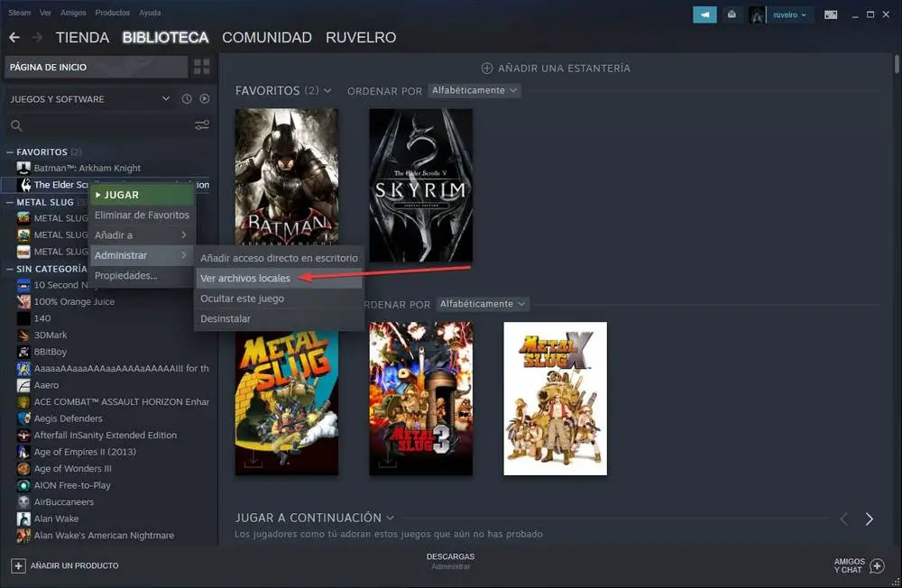Select Alan Wake's American Nightmare
The image size is (902, 588).
point(104,535)
